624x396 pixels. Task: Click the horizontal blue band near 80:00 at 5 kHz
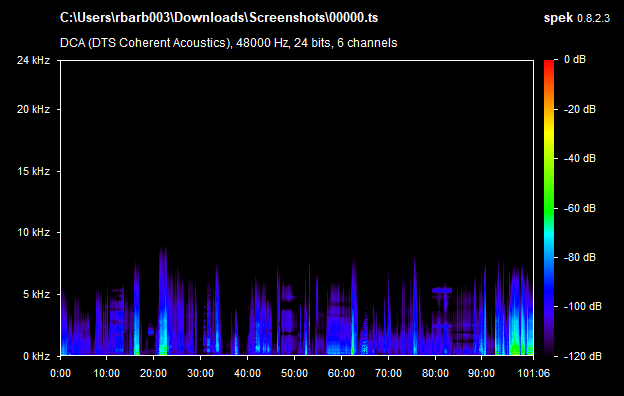pos(442,290)
